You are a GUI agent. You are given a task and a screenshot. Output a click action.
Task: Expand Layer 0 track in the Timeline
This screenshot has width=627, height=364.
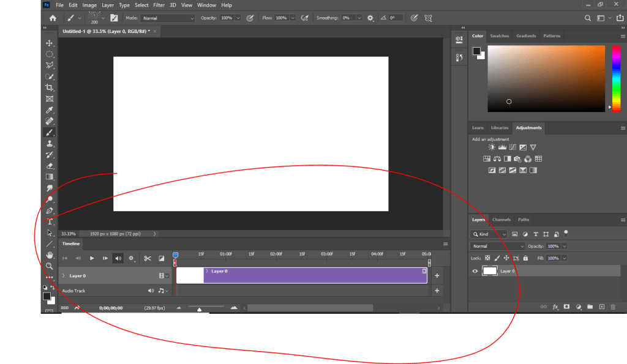(64, 276)
